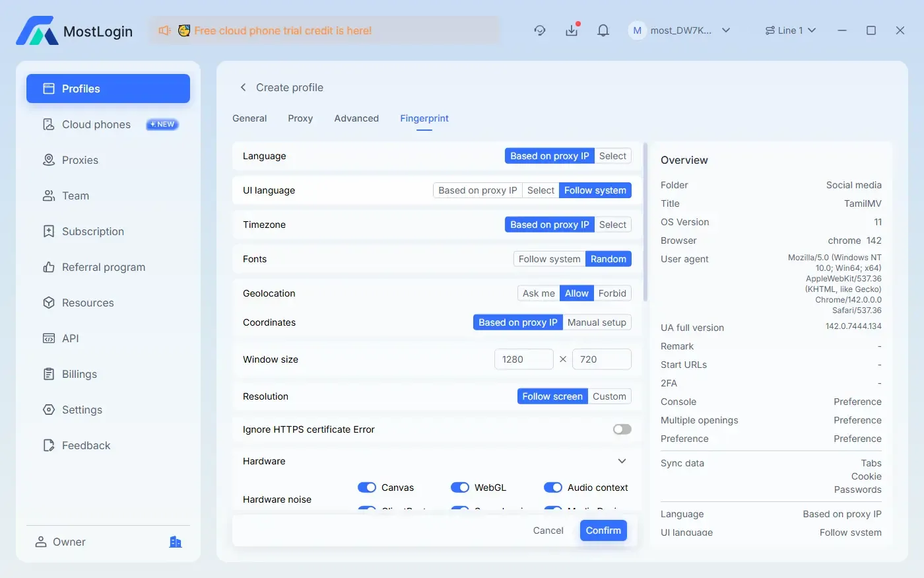Open the Fingerprint tab

pos(424,118)
